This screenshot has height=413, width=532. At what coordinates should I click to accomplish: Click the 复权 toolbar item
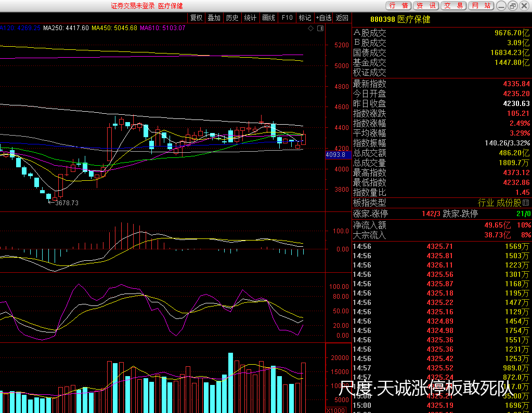tap(196, 18)
